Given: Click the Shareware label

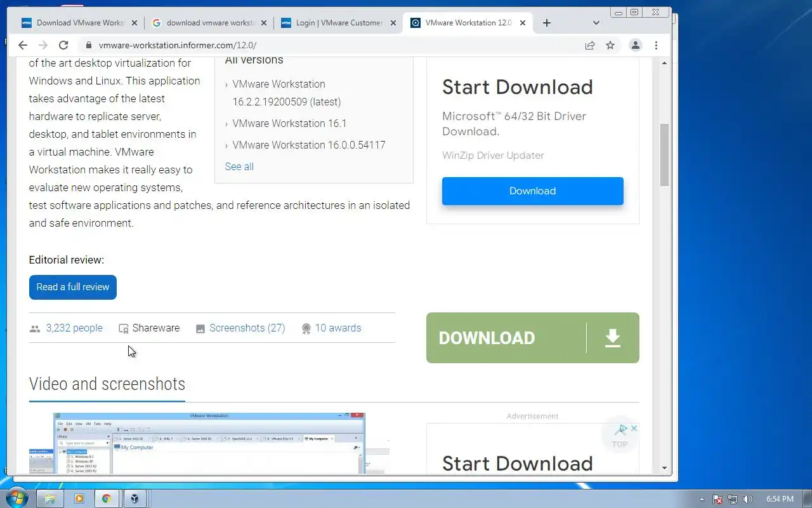Looking at the screenshot, I should [x=156, y=328].
